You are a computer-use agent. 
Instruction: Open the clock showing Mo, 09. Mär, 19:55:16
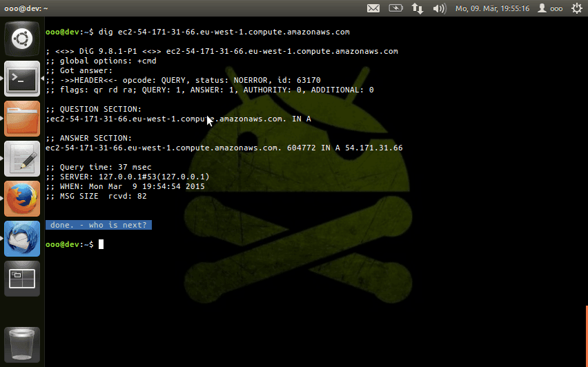[x=492, y=8]
